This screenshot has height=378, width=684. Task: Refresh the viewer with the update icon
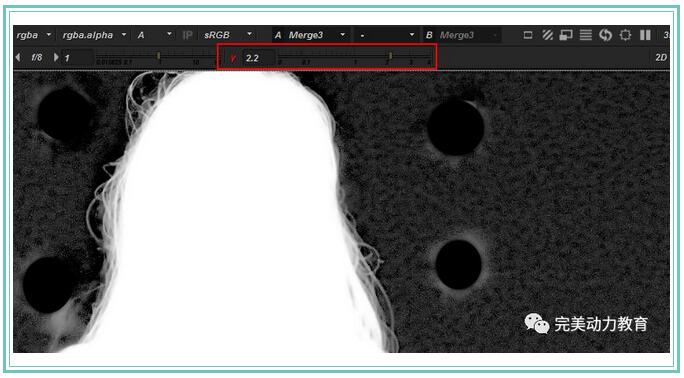[x=605, y=35]
